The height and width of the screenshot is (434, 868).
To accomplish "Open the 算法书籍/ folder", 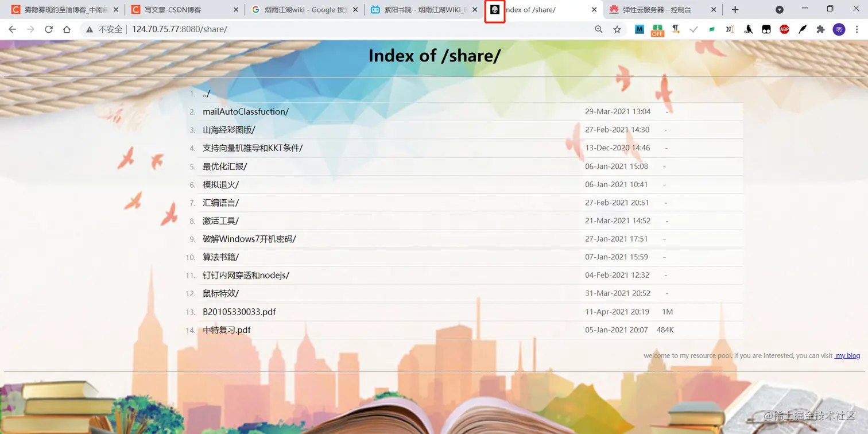I will [x=220, y=257].
